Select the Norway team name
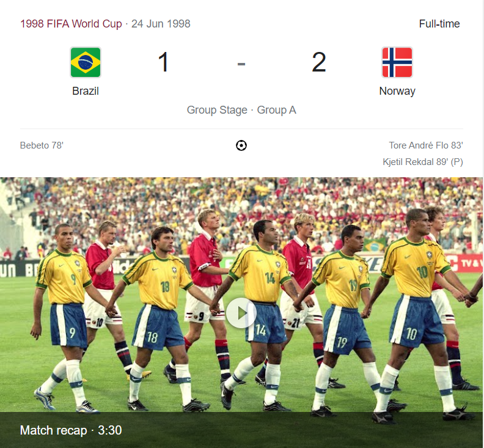484x448 pixels. (397, 91)
